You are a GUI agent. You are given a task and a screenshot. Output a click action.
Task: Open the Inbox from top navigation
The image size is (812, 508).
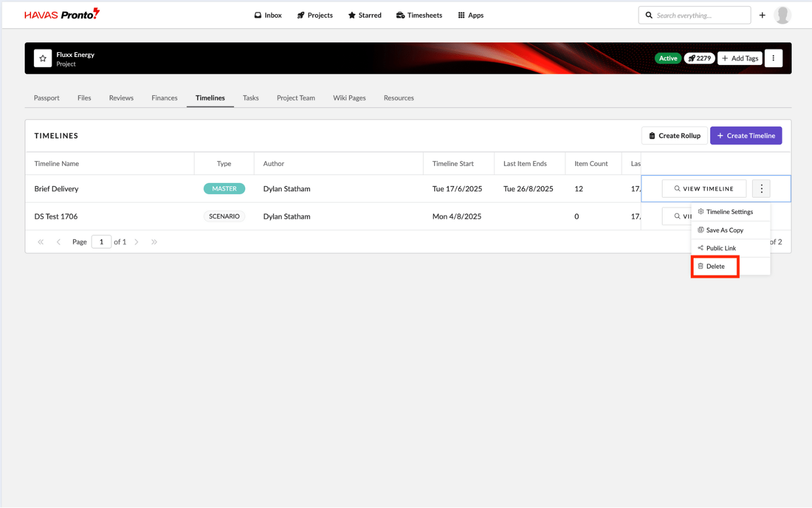point(268,15)
